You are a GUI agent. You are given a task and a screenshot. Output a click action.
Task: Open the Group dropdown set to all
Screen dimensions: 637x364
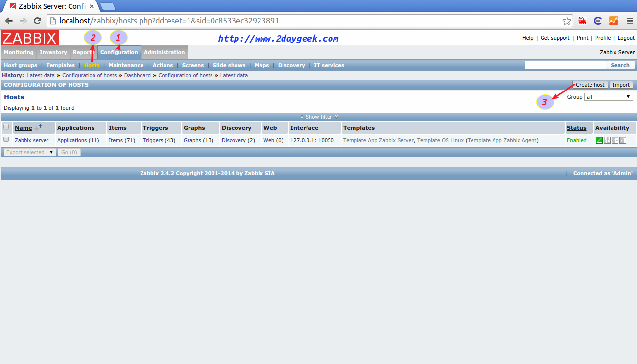609,97
